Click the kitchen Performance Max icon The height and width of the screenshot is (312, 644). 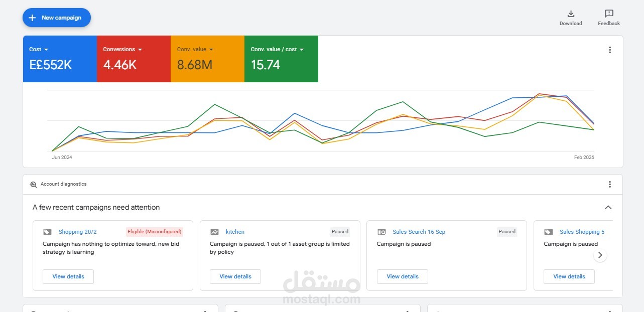(x=214, y=232)
